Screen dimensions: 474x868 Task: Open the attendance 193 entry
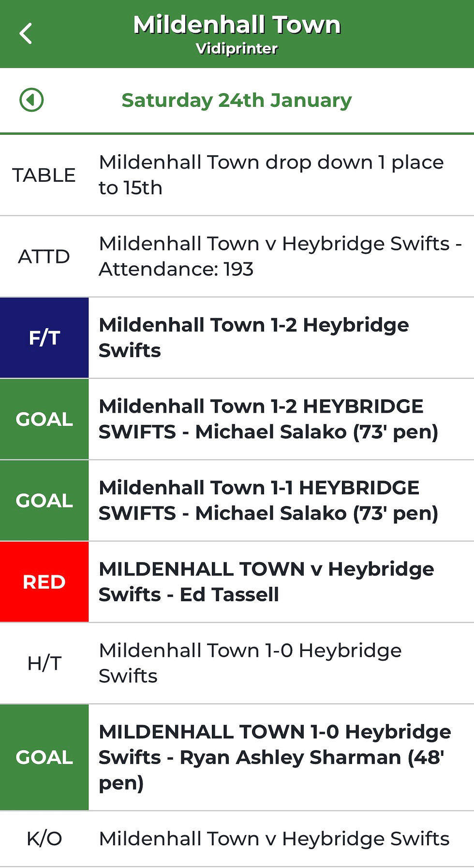coord(280,256)
